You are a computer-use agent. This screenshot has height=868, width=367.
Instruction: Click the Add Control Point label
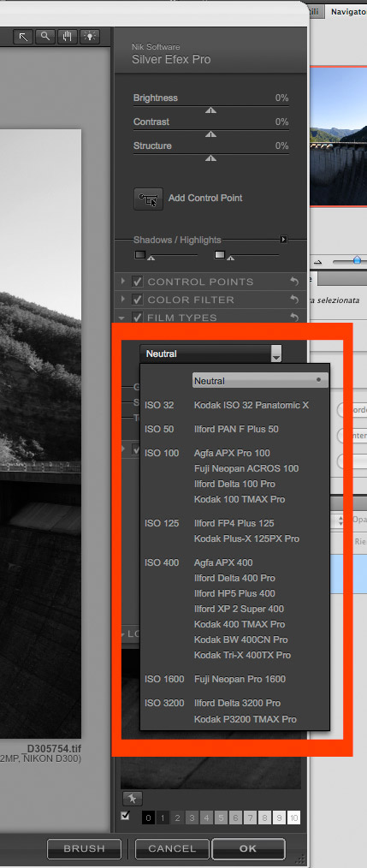205,199
